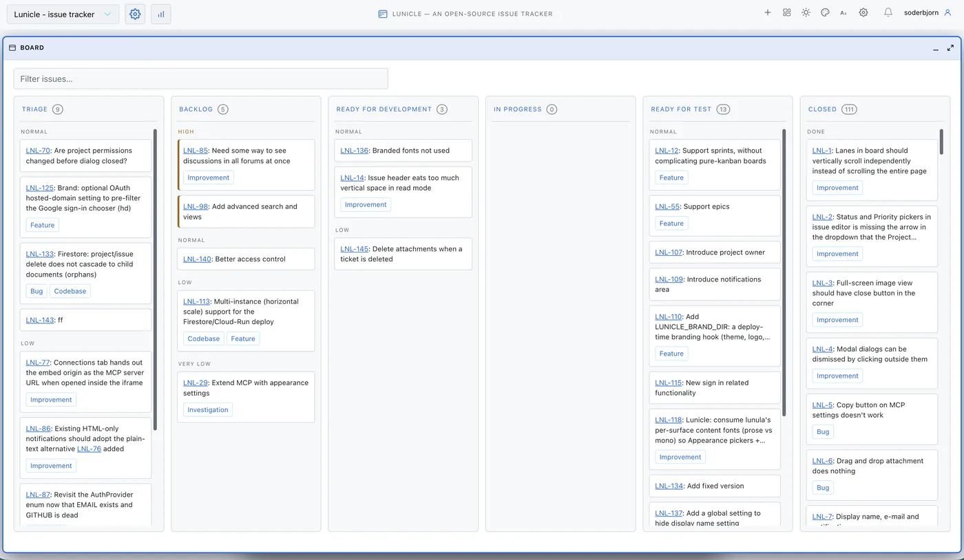Open issue link LNL-110

(668, 316)
